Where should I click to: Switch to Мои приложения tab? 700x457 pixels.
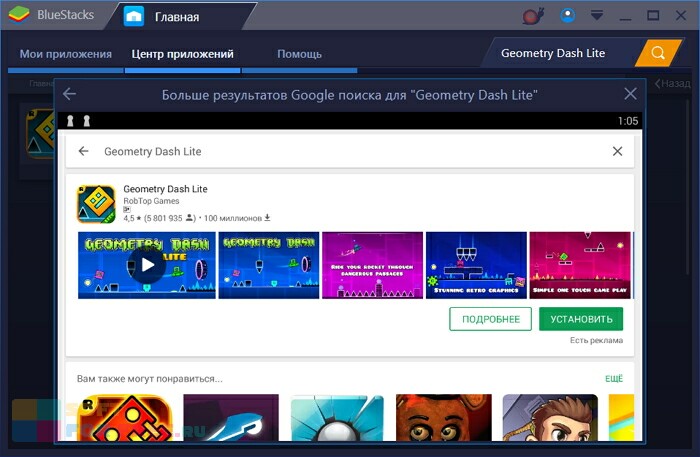(x=66, y=54)
